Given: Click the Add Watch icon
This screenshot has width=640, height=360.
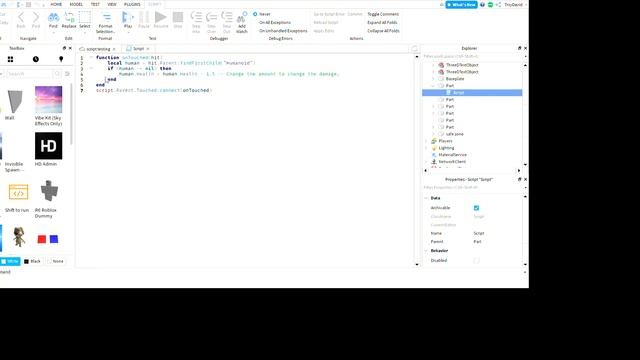Looking at the screenshot, I should click(x=242, y=17).
